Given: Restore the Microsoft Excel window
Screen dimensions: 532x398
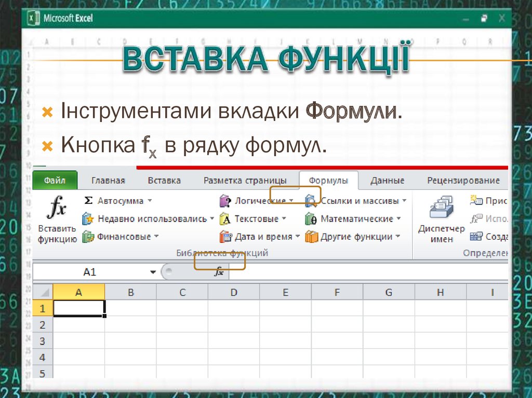Looking at the screenshot, I should [x=484, y=18].
